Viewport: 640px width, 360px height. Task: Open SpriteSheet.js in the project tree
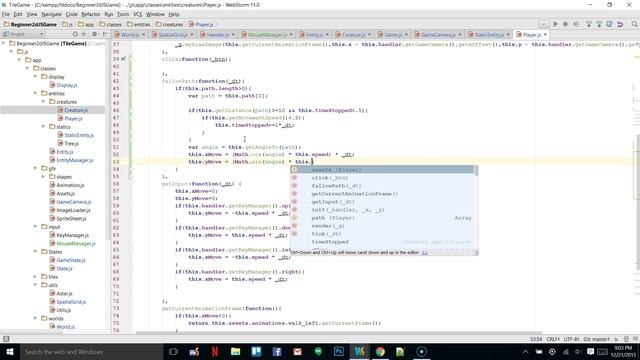click(71, 218)
